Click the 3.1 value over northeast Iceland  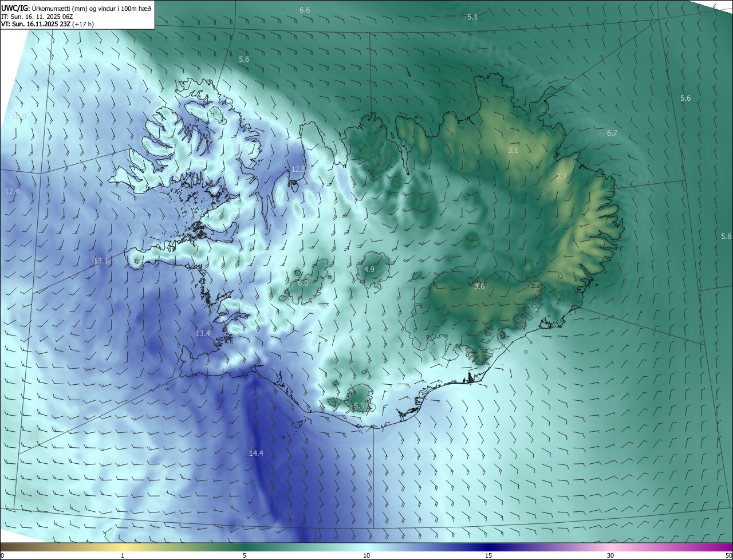[513, 150]
